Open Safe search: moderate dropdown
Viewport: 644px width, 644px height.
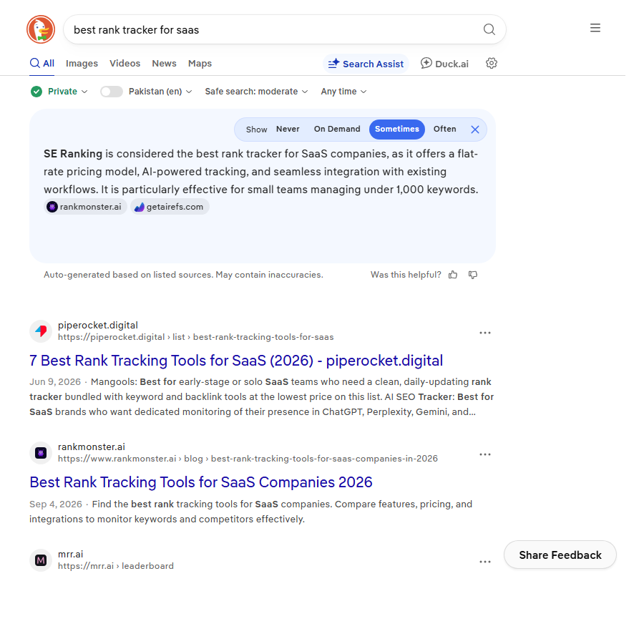[256, 92]
